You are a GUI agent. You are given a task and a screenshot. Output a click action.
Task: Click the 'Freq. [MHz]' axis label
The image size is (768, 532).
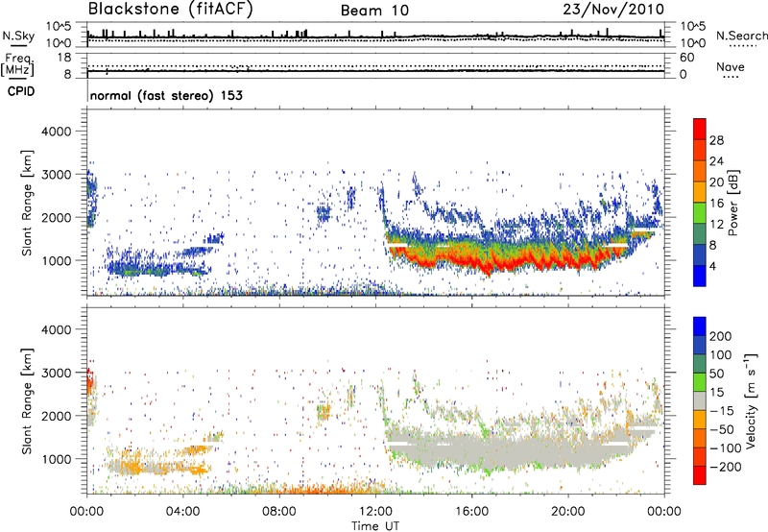coord(18,65)
